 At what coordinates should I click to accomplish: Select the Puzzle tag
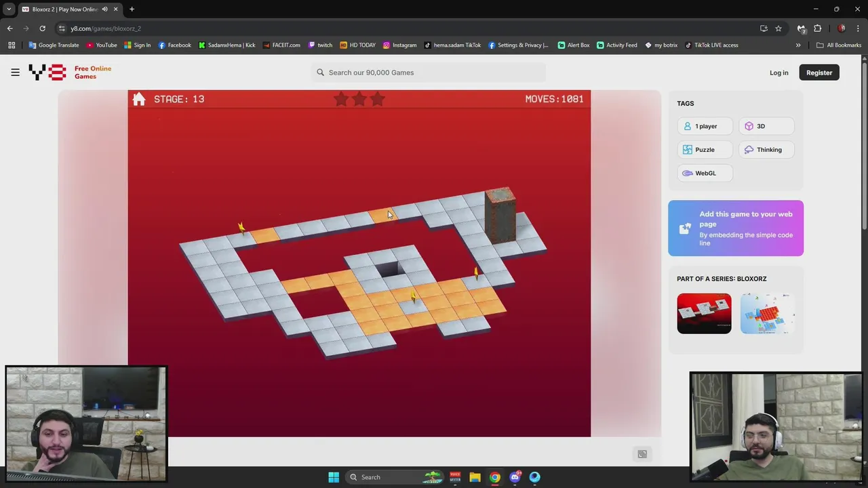pos(705,150)
